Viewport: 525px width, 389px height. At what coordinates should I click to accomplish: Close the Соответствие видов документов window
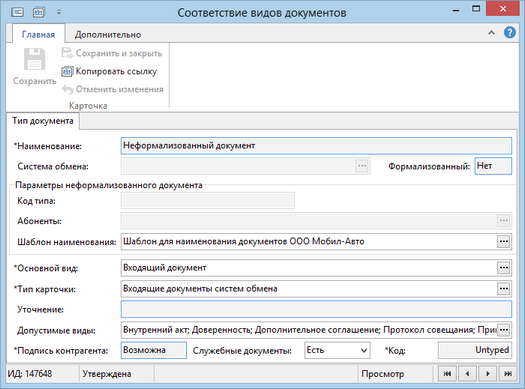pyautogui.click(x=503, y=9)
